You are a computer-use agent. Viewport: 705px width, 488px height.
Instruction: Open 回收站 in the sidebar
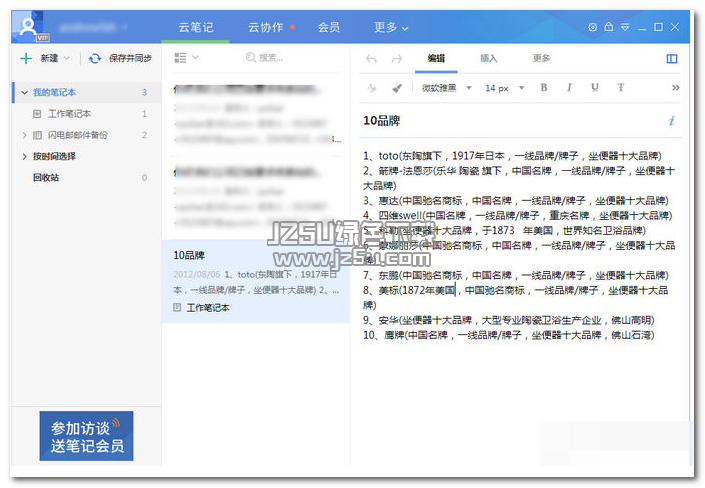tap(45, 178)
